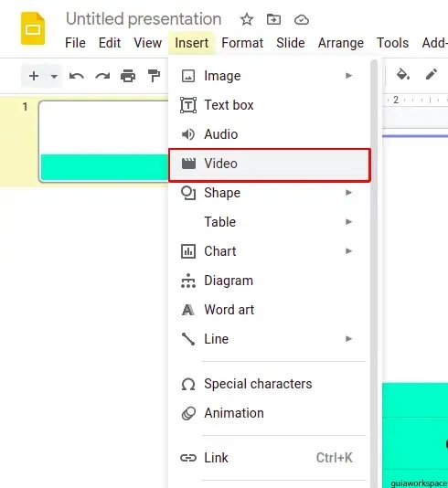This screenshot has height=488, width=448.
Task: Click the Line diagonal icon
Action: pyautogui.click(x=188, y=339)
